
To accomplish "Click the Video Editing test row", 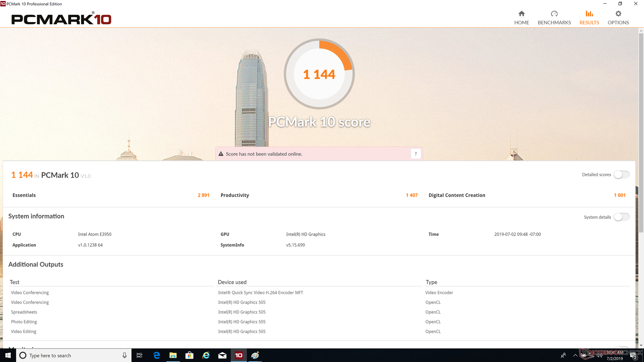I will pyautogui.click(x=23, y=331).
